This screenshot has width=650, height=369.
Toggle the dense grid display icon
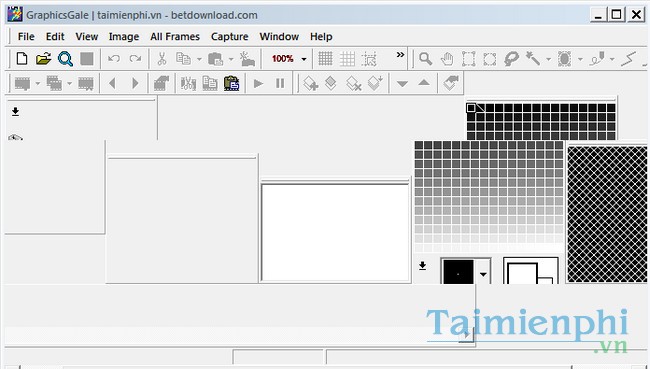(325, 59)
